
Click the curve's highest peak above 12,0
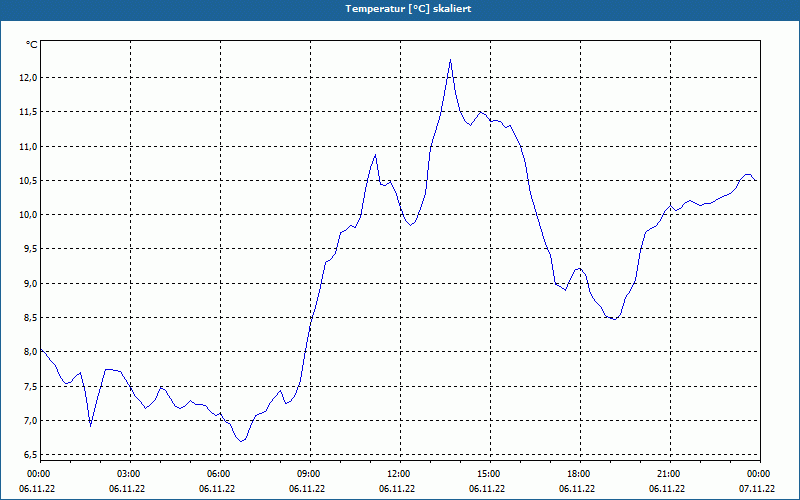450,60
